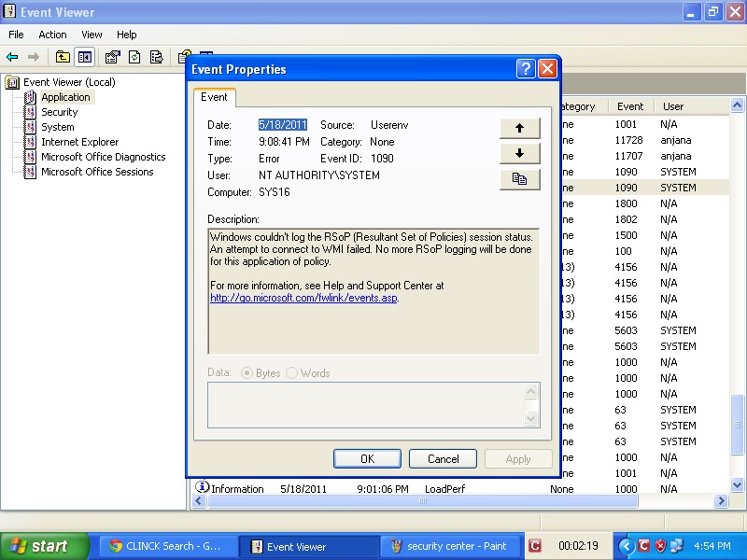The image size is (747, 560).
Task: Click the event list scroll down arrow
Action: coord(737,485)
